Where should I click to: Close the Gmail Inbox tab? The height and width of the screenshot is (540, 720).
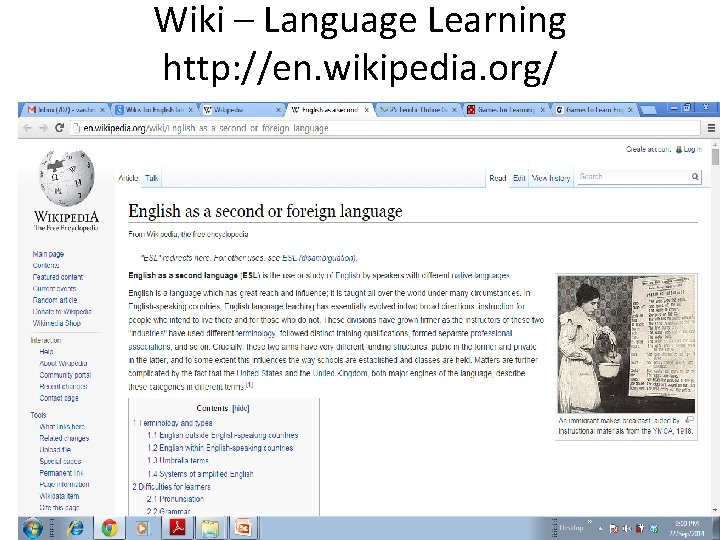point(102,110)
